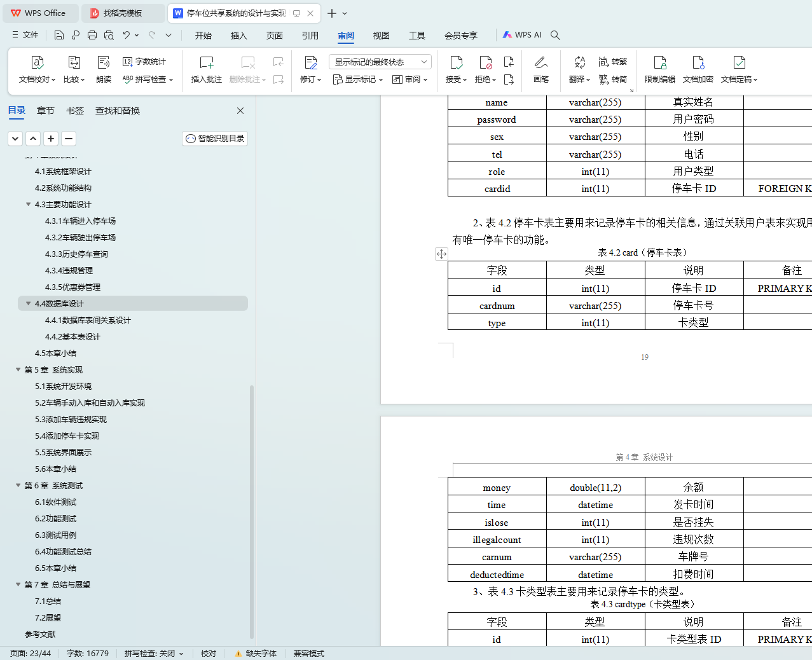Click the 缺失字体 status bar warning
Screen dimensions: 812x660
[x=256, y=654]
